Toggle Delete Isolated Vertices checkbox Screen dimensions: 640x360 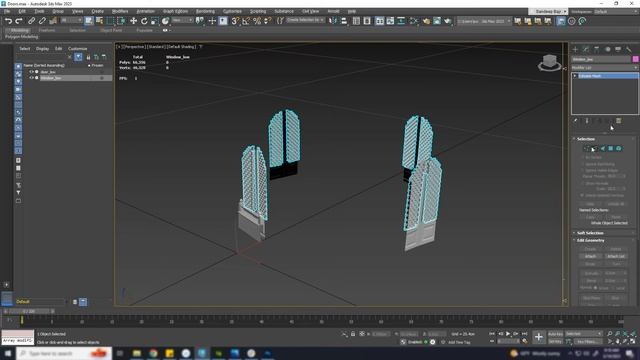582,196
